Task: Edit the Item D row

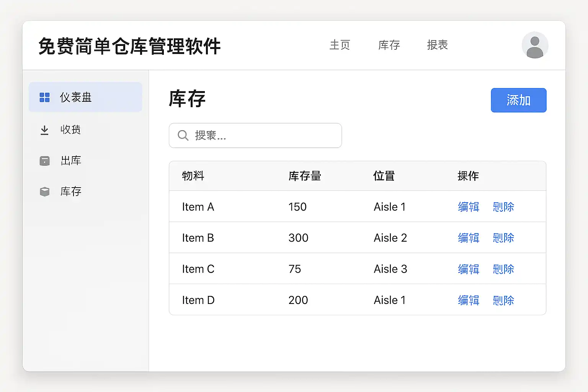Action: (x=469, y=300)
